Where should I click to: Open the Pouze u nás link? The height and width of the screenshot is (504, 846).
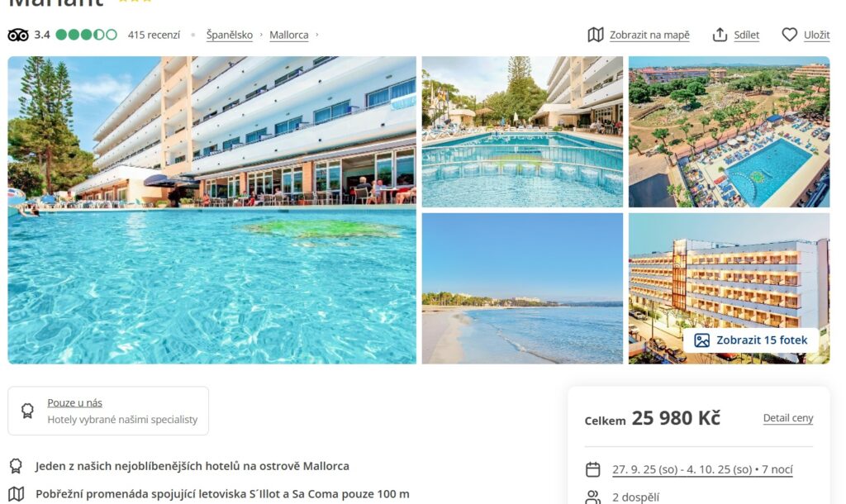pos(74,402)
